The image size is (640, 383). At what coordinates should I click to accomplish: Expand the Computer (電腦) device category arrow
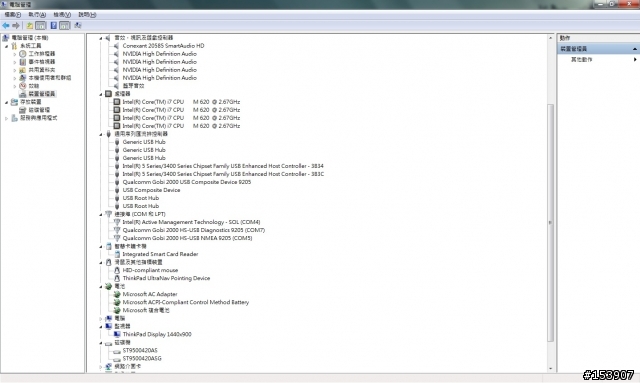101,318
